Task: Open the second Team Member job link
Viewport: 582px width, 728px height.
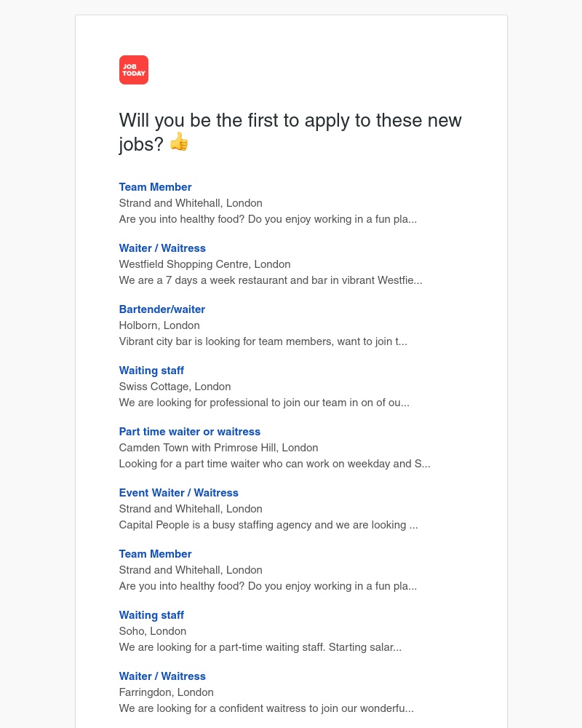Action: (155, 554)
